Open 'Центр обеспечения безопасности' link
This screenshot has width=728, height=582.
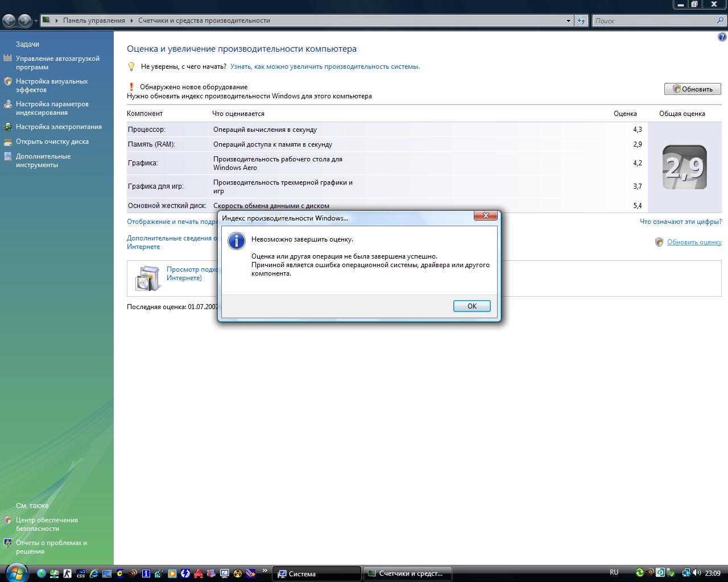(47, 524)
